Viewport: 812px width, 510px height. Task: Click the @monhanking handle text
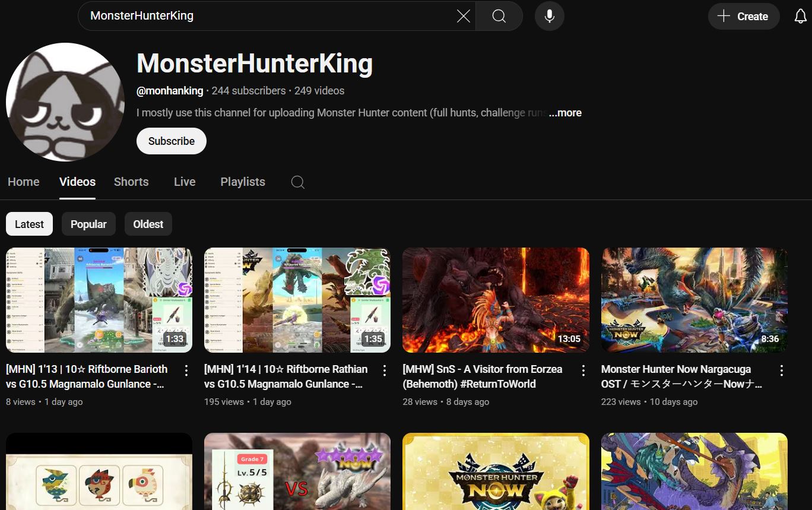coord(170,91)
